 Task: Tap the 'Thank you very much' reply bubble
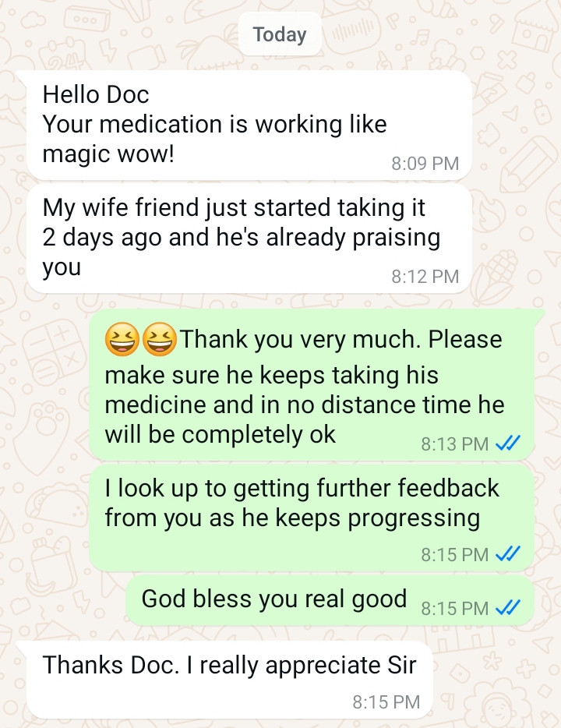[x=312, y=384]
